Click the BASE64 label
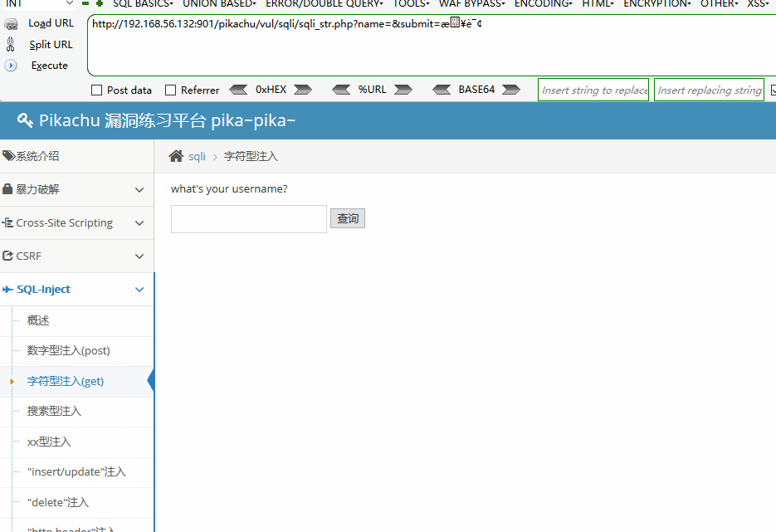This screenshot has width=776, height=532. tap(476, 90)
